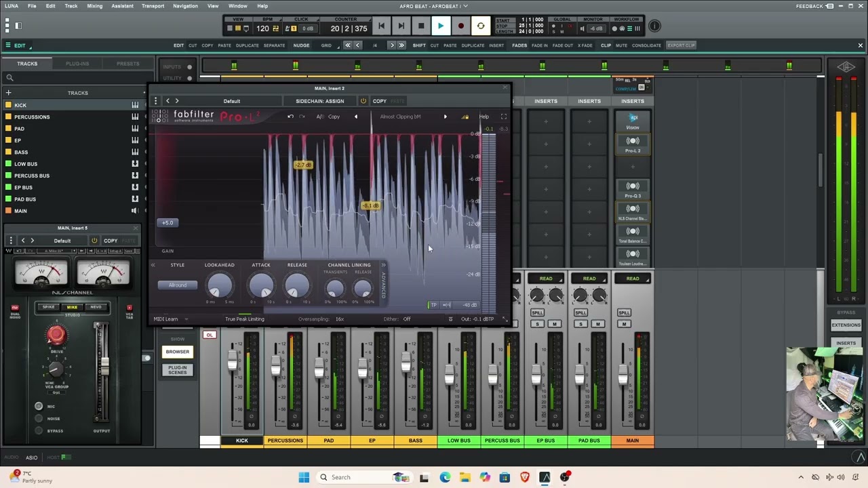868x488 pixels.
Task: Open the File menu
Action: pyautogui.click(x=32, y=6)
